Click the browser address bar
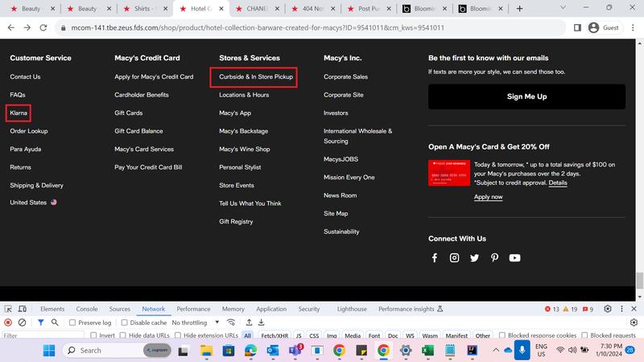 click(310, 28)
